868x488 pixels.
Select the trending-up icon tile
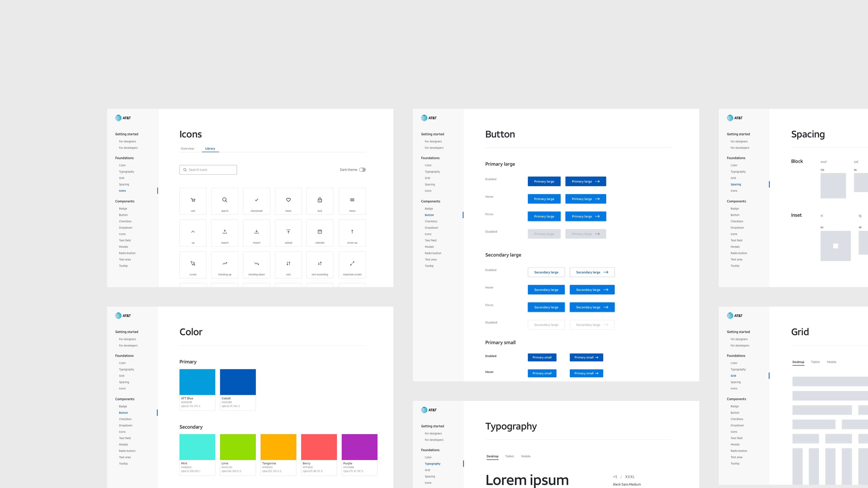tap(225, 265)
